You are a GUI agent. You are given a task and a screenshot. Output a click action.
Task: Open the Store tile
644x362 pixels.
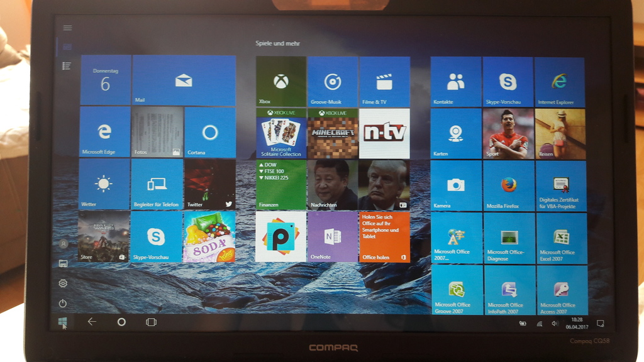[104, 236]
